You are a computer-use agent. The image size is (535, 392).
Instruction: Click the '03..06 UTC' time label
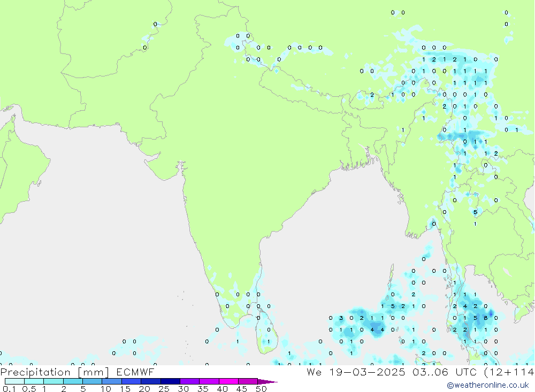[445, 372]
